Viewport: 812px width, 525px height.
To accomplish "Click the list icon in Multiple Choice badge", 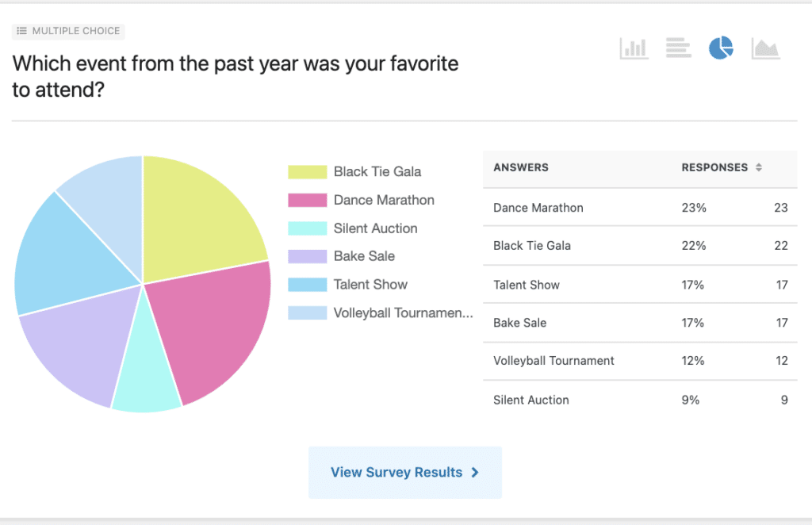I will tap(22, 31).
